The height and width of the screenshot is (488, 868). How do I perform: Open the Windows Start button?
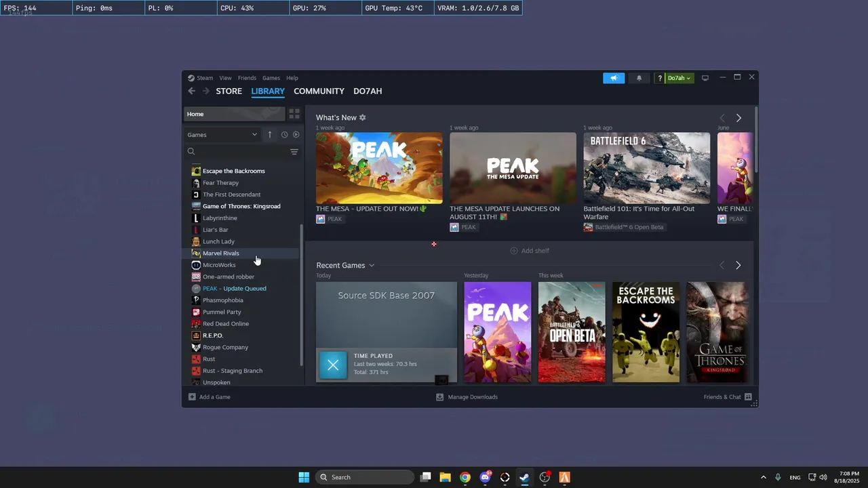tap(304, 477)
